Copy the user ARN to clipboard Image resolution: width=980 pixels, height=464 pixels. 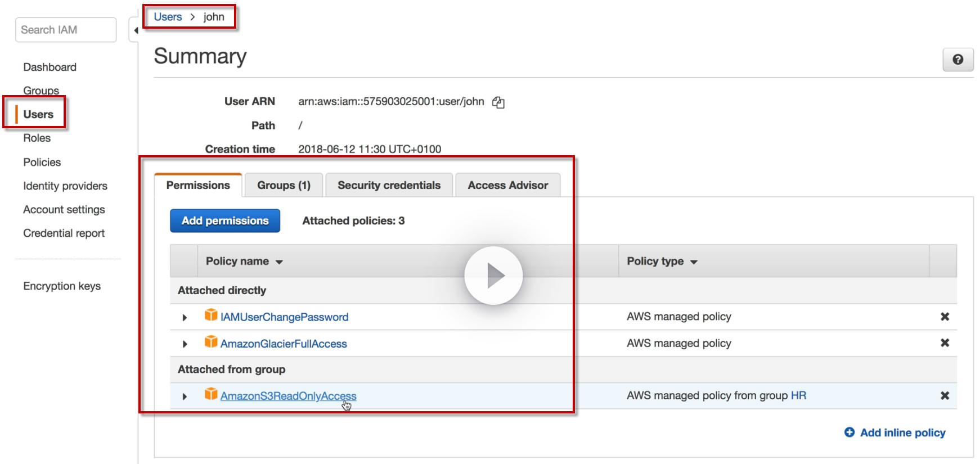tap(498, 102)
